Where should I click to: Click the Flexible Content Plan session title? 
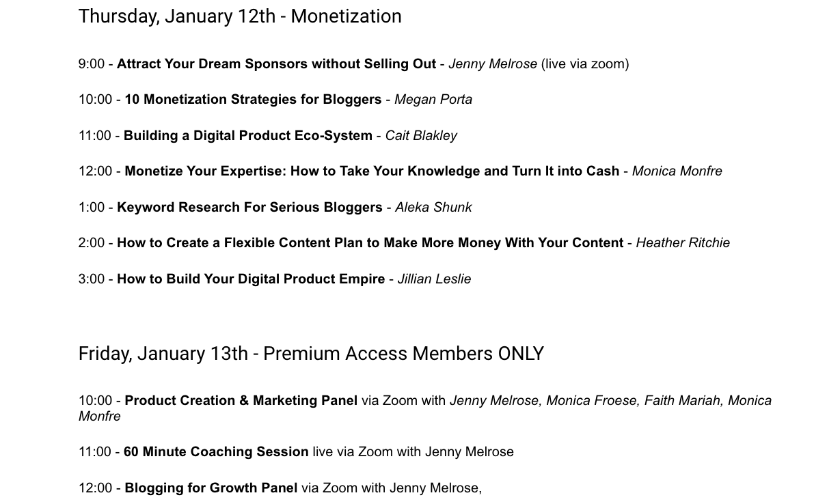370,243
